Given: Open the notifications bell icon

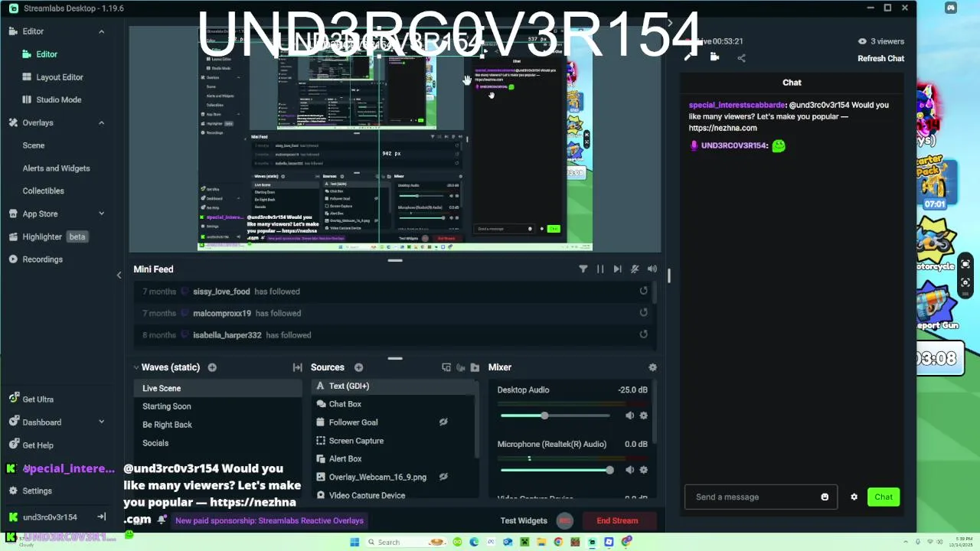Looking at the screenshot, I should 162,520.
